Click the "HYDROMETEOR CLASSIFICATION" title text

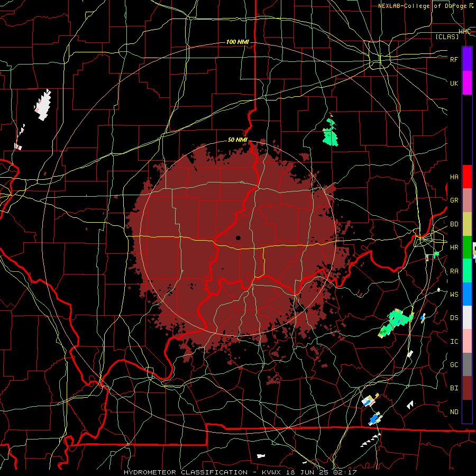(186, 472)
